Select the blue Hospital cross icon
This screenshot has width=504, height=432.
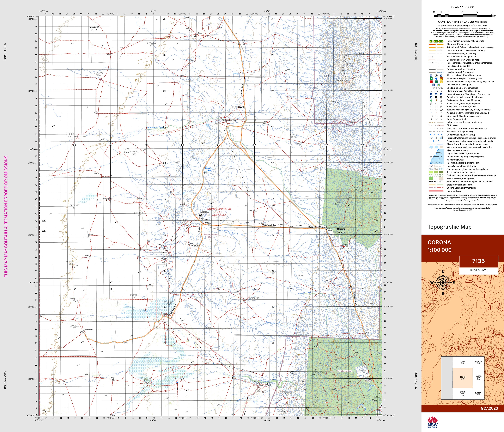pos(436,79)
